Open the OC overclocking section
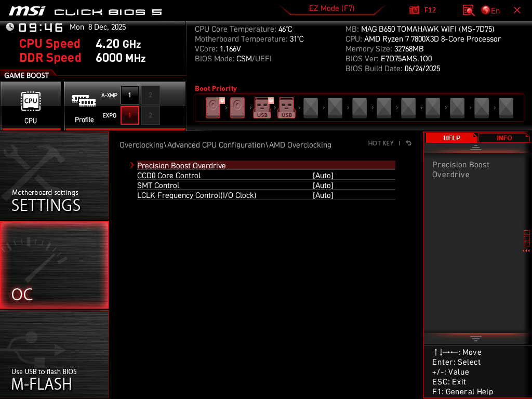Image resolution: width=532 pixels, height=399 pixels. click(x=54, y=265)
